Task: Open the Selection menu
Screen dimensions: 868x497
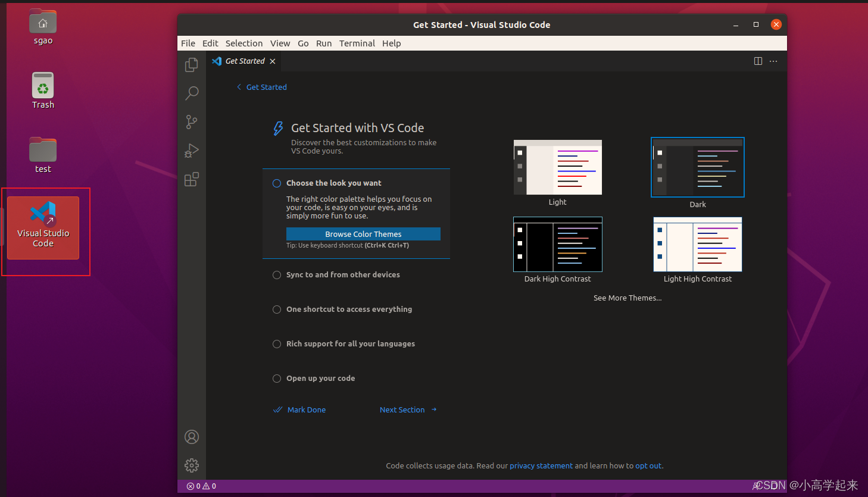Action: [x=244, y=43]
